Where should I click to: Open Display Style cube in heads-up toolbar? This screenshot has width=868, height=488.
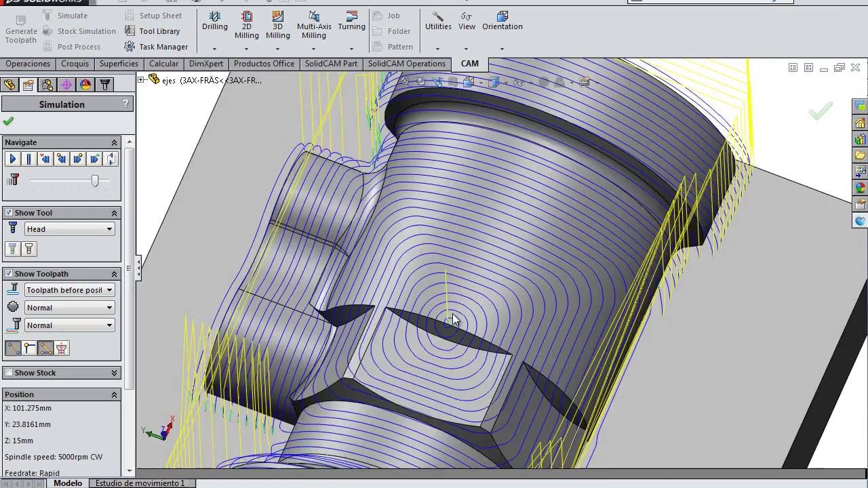point(494,82)
